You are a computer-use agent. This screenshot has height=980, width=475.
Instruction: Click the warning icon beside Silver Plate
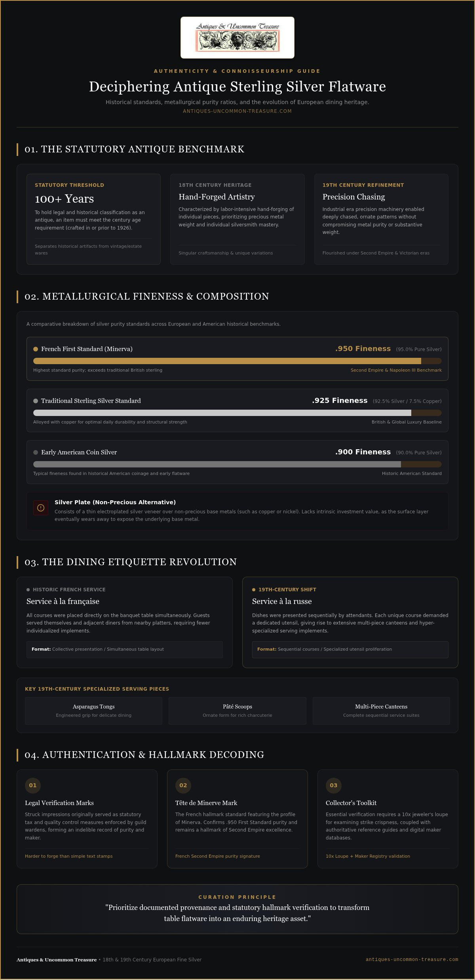tap(41, 508)
